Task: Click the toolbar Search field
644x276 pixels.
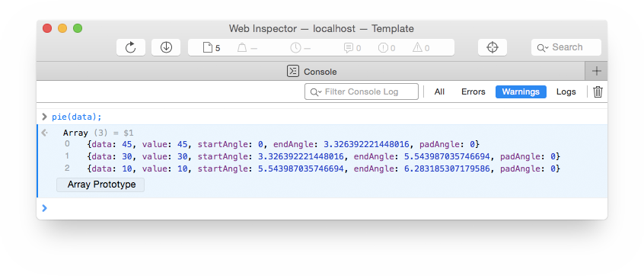Action: click(566, 47)
